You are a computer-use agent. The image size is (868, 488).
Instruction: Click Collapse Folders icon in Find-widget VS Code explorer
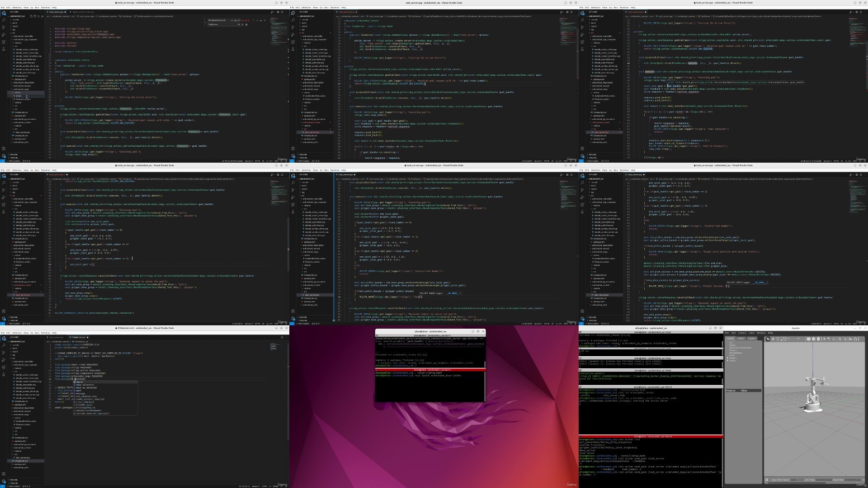42,16
